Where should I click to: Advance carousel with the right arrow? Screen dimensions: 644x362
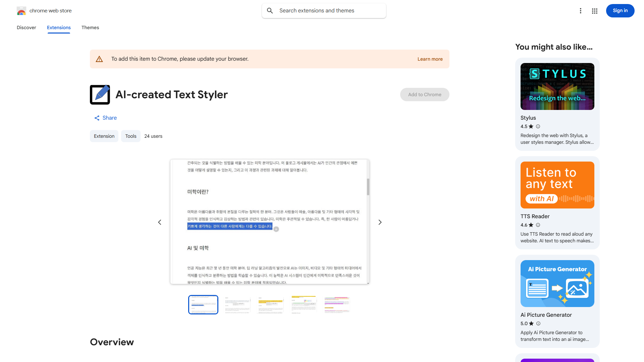pyautogui.click(x=380, y=222)
